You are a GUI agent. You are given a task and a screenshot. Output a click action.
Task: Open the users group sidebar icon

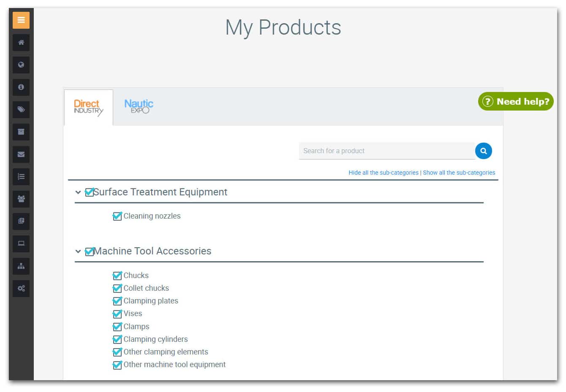(21, 199)
